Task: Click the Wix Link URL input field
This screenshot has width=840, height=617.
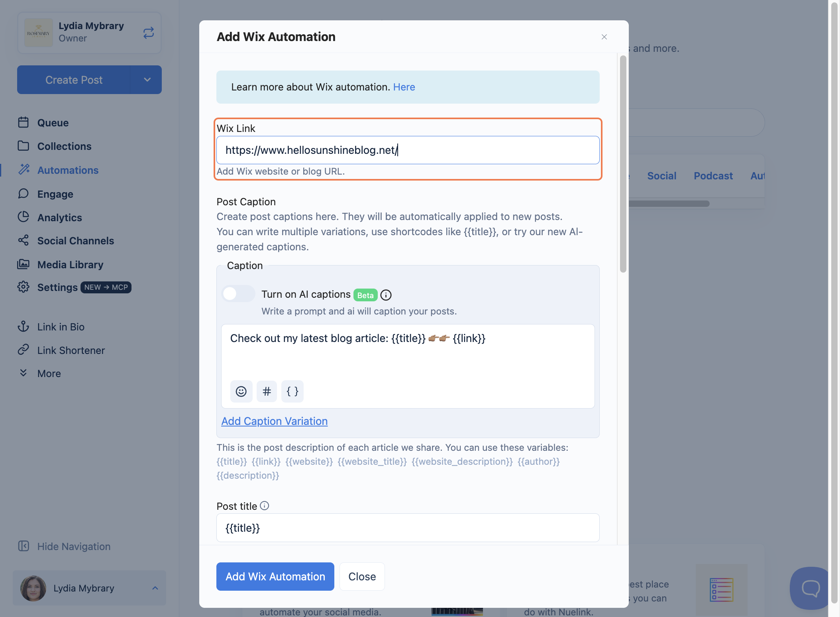Action: tap(408, 150)
